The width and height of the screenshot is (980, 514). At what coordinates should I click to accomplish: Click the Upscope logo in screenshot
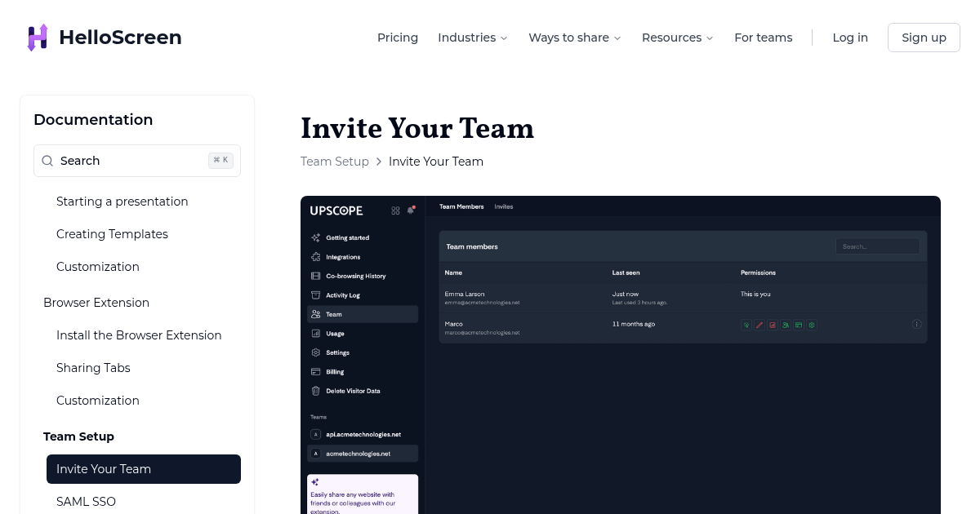[336, 210]
